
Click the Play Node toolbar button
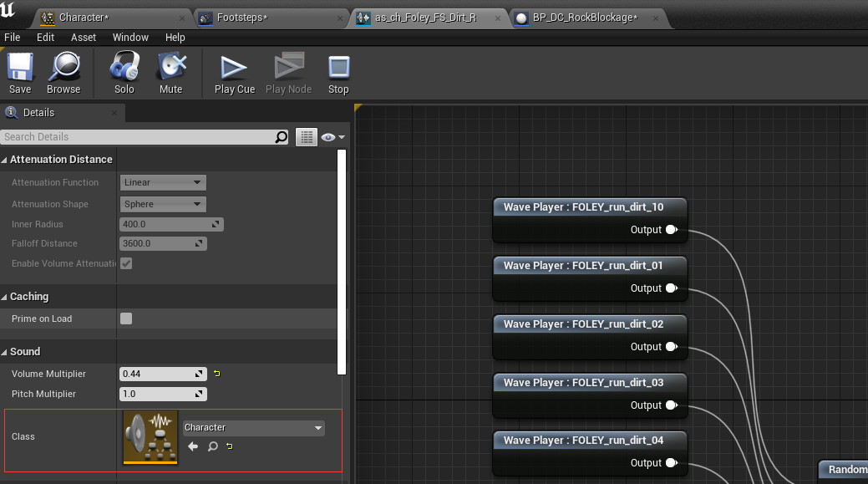click(288, 73)
